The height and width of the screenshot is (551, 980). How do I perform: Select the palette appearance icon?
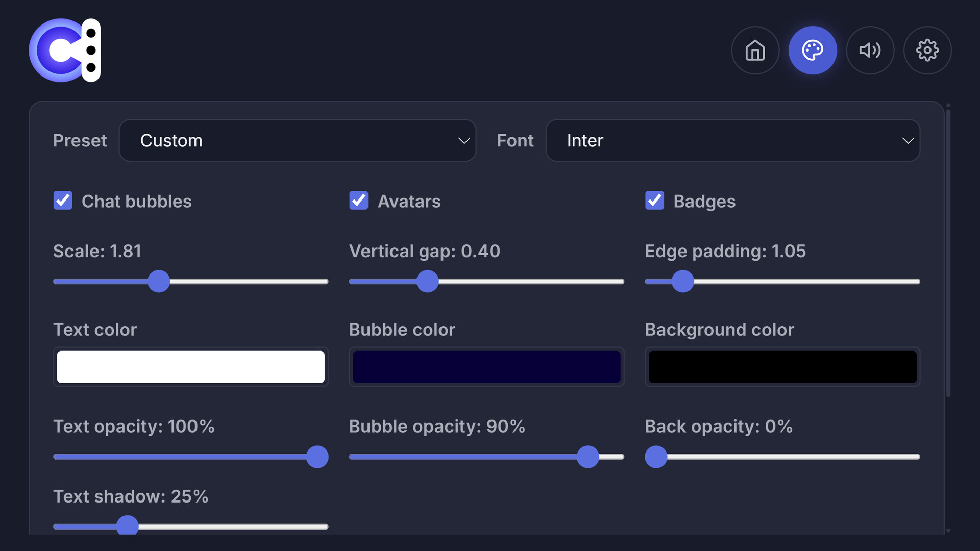coord(813,50)
